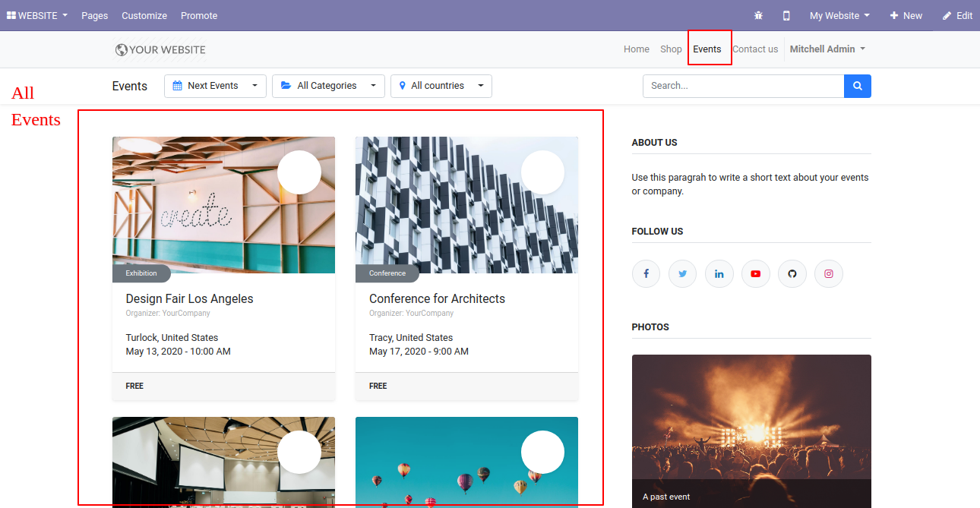
Task: Click the Conference category tag
Action: point(387,273)
